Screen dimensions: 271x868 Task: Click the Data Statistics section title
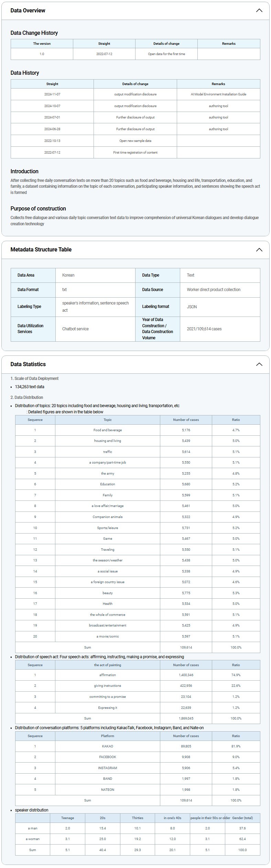[x=28, y=364]
